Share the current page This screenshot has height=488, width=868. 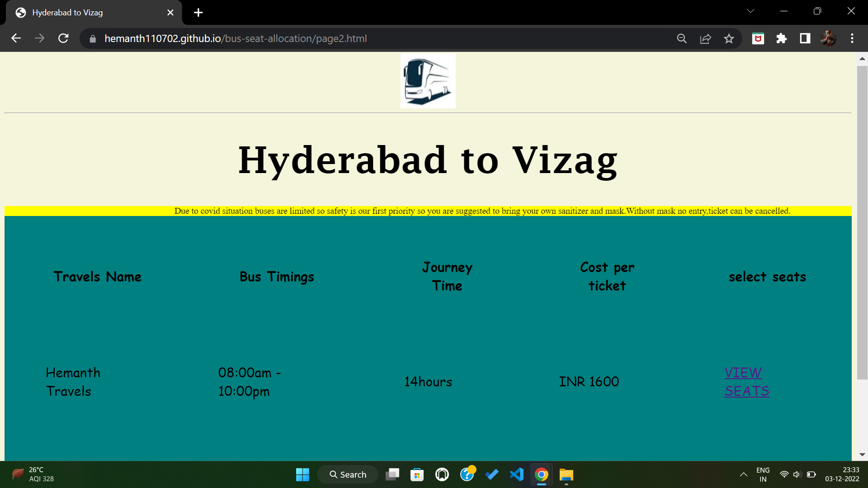pyautogui.click(x=705, y=38)
